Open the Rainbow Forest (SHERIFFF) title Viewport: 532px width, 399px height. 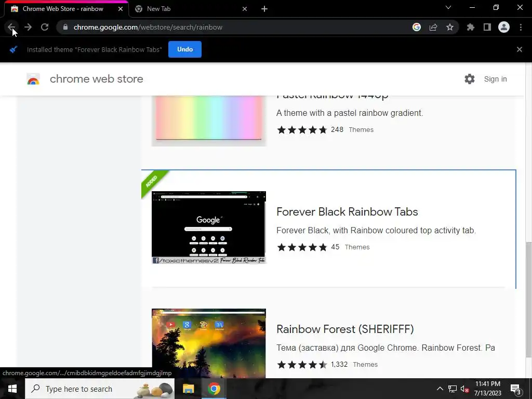point(345,329)
